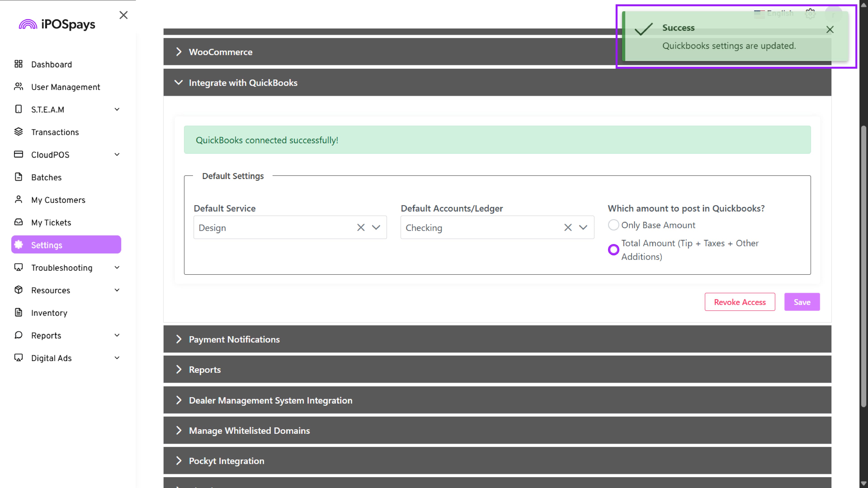
Task: Clear the Checking ledger selection
Action: click(x=568, y=228)
